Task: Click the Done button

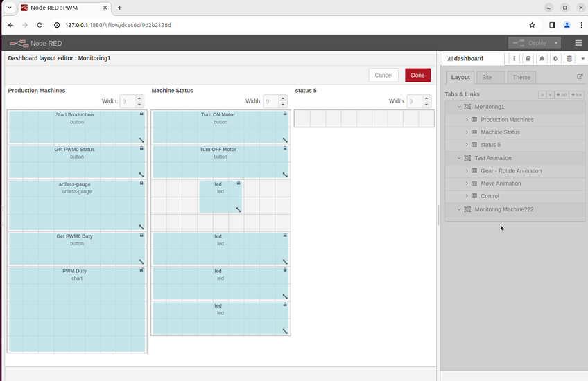Action: [x=417, y=75]
